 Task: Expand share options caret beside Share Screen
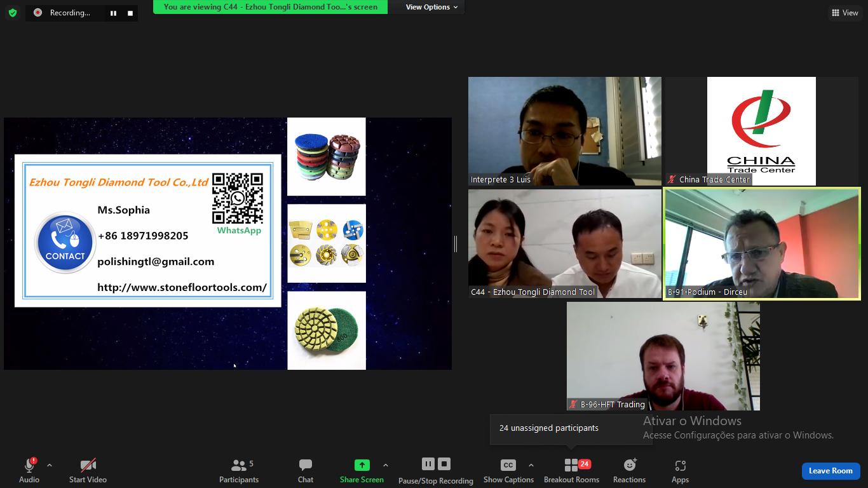[386, 465]
